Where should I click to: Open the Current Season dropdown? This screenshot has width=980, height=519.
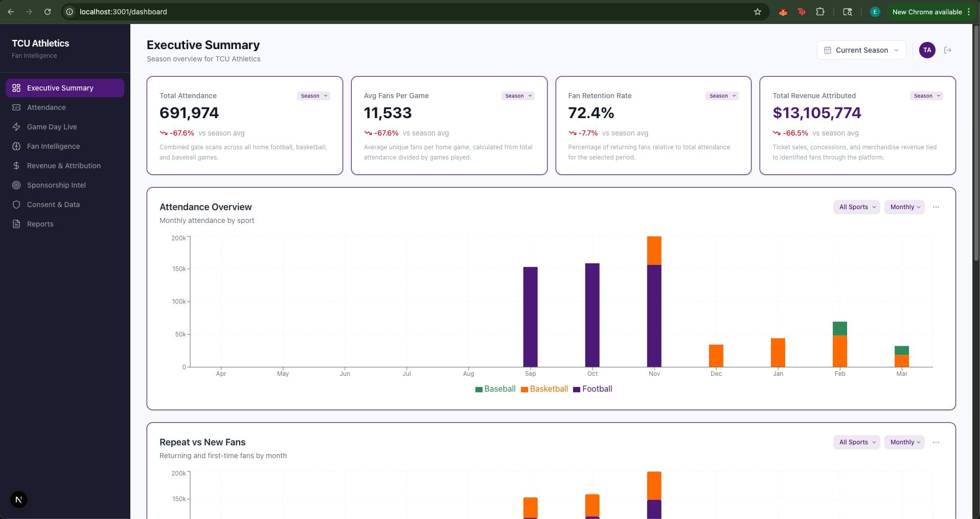tap(861, 50)
